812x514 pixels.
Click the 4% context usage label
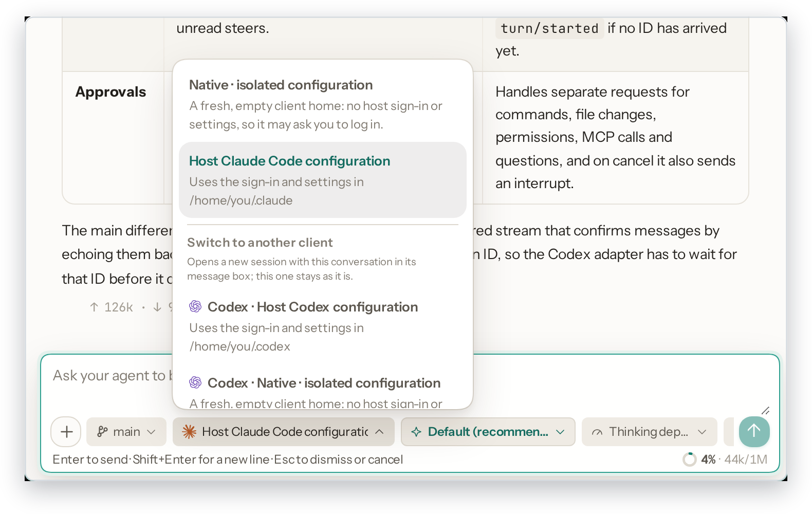tap(708, 459)
